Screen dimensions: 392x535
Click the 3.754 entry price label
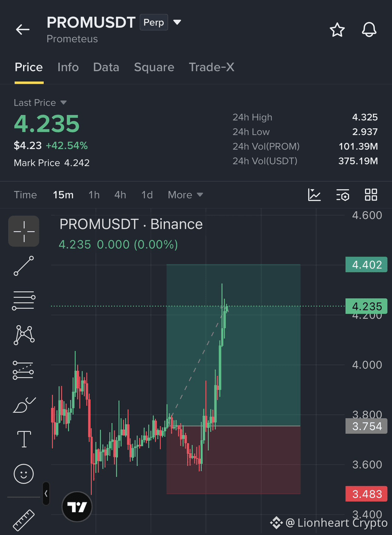(366, 426)
